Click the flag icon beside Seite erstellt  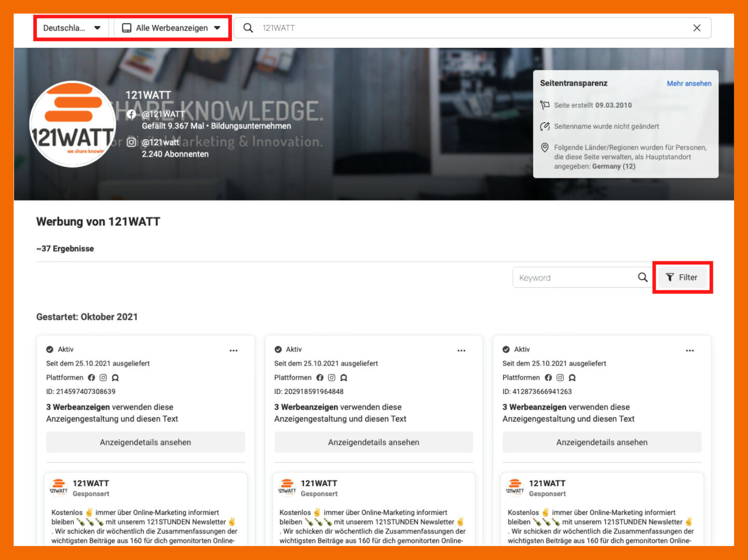pyautogui.click(x=545, y=105)
